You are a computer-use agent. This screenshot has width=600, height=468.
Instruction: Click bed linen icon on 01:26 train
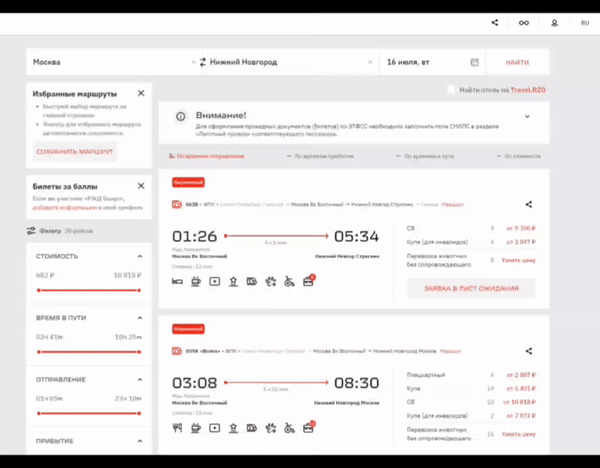click(177, 282)
